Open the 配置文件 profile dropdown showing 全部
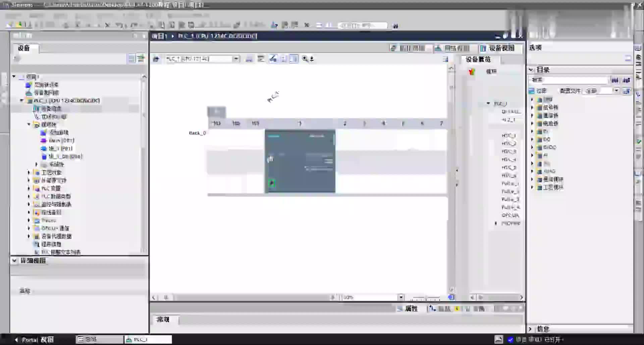The width and height of the screenshot is (644, 345). click(x=616, y=91)
